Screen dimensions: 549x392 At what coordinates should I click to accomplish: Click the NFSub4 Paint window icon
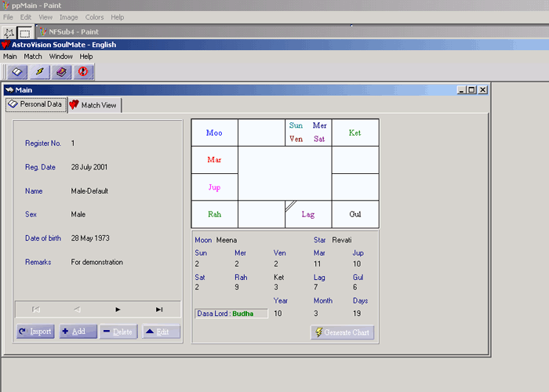coord(43,32)
